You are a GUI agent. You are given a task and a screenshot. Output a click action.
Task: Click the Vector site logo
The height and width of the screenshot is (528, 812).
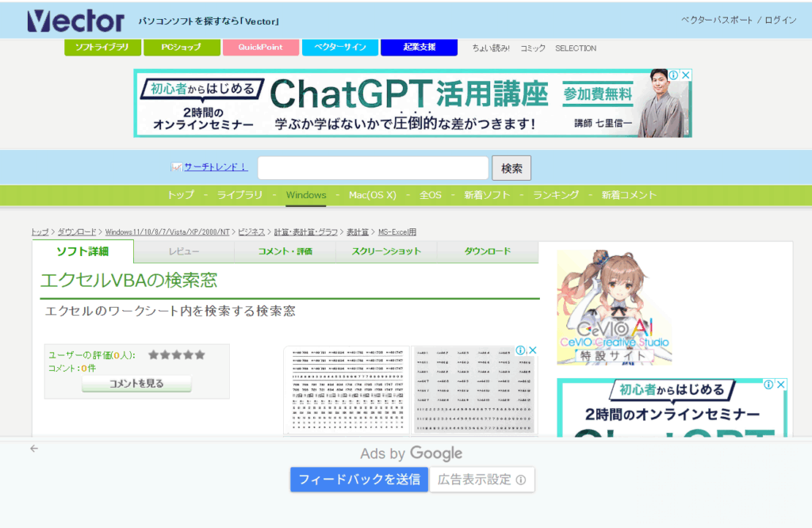tap(75, 21)
